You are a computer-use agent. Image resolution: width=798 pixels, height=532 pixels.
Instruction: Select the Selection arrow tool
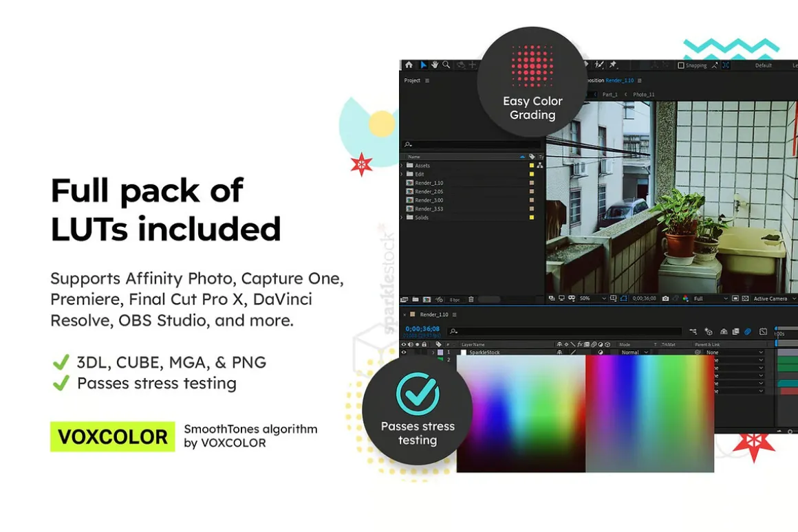pyautogui.click(x=423, y=65)
